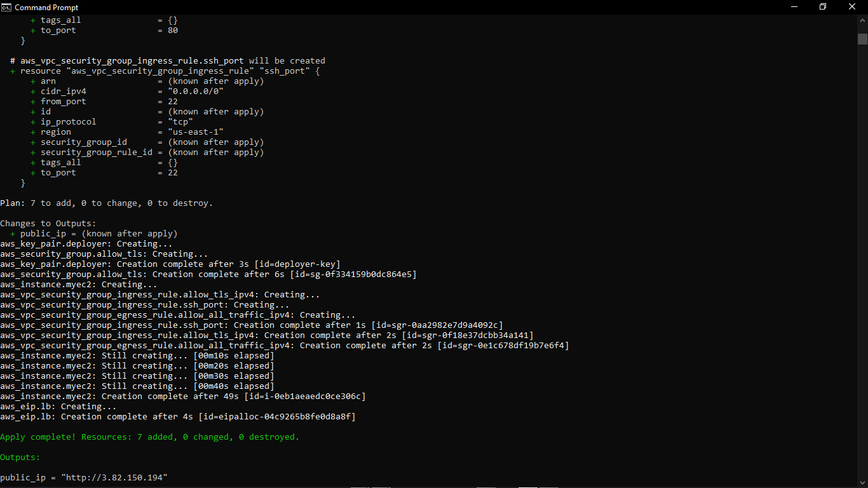The height and width of the screenshot is (488, 868).
Task: Maximize the Command Prompt window
Action: [823, 6]
